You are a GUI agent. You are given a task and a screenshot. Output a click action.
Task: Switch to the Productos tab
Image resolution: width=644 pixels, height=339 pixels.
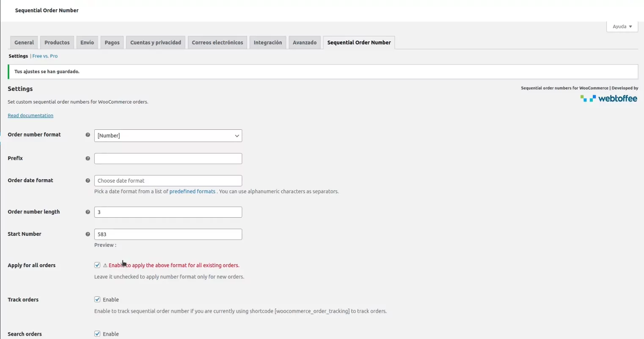click(57, 43)
